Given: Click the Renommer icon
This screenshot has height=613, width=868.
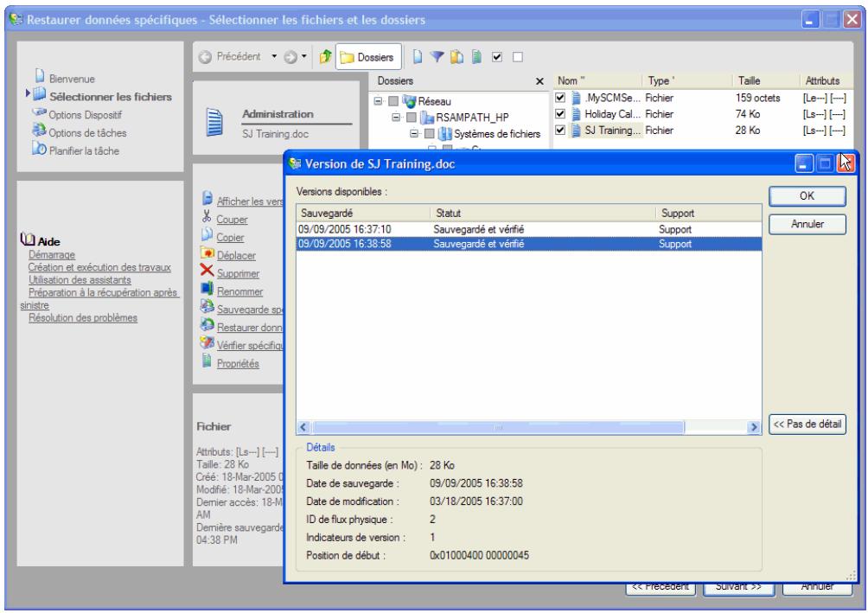Looking at the screenshot, I should coord(207,289).
